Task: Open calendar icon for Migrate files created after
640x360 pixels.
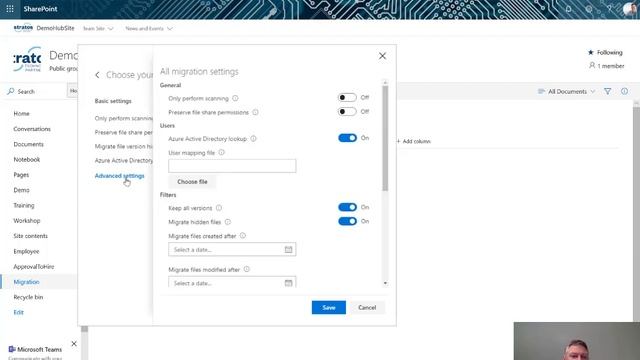Action: click(x=288, y=249)
